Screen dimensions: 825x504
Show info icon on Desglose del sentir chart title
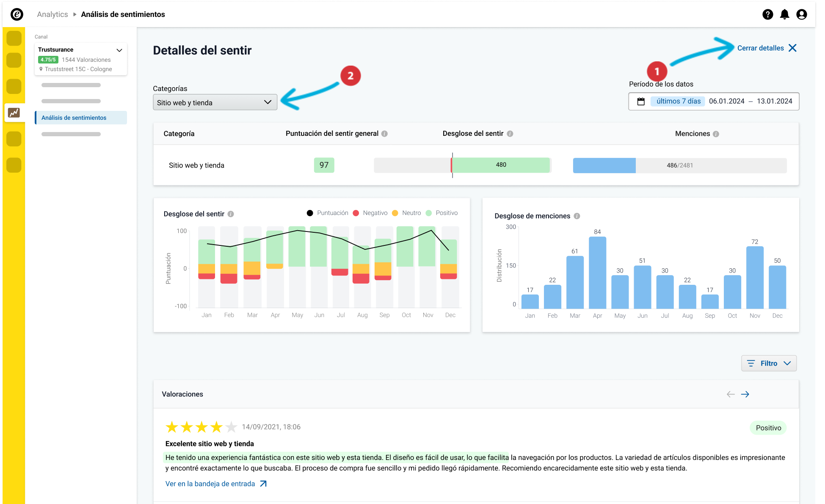[x=231, y=214]
